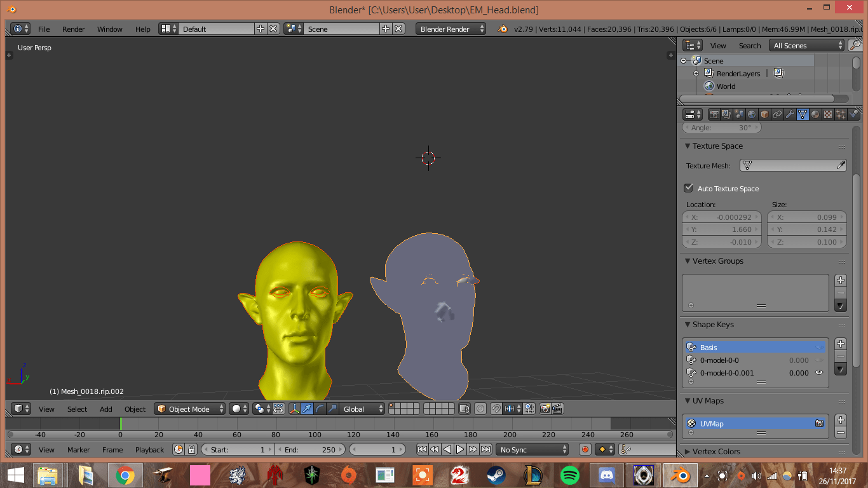
Task: Open the Object menu in the 3D viewport
Action: 135,409
